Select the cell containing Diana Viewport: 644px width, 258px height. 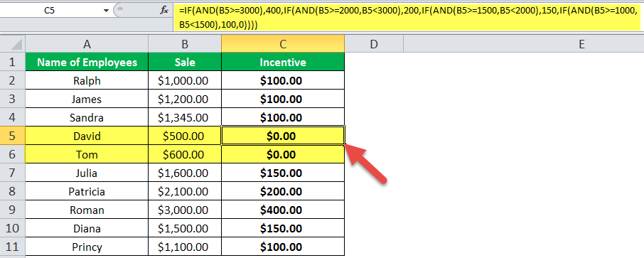(87, 228)
